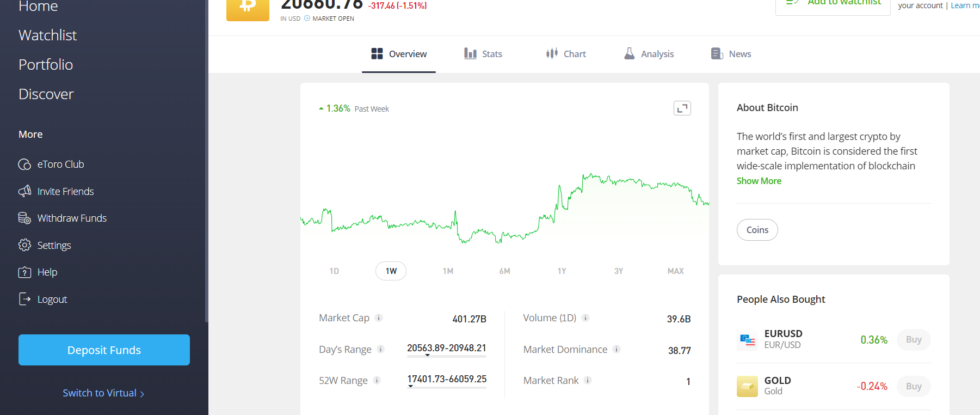Click the 1.36% Past Week label
The width and height of the screenshot is (980, 415).
pos(354,108)
